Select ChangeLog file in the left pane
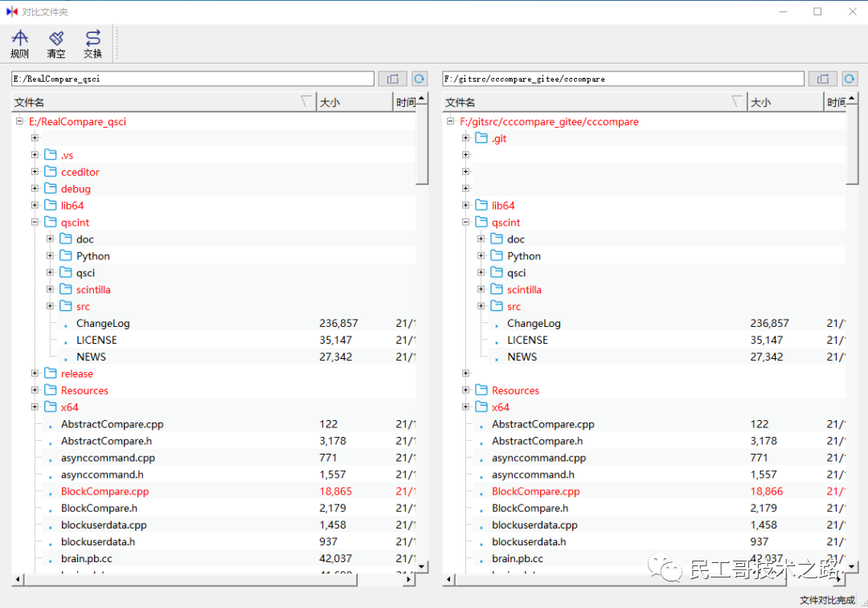This screenshot has height=608, width=868. pos(103,323)
